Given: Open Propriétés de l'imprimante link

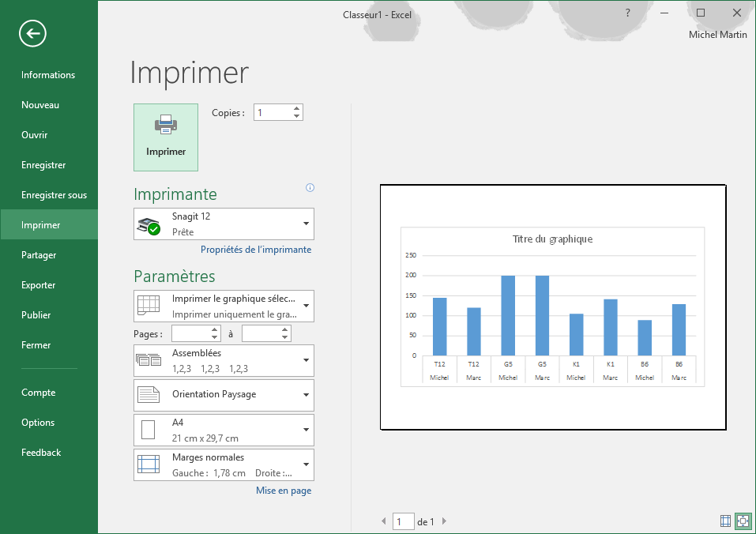Looking at the screenshot, I should [x=256, y=250].
